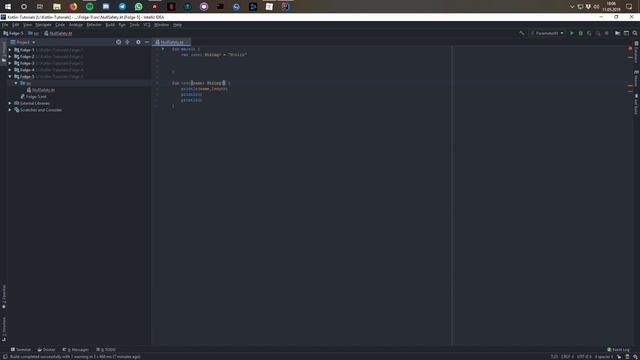Click src breadcrumb in navigation bar
640x360 pixels.
click(33, 33)
